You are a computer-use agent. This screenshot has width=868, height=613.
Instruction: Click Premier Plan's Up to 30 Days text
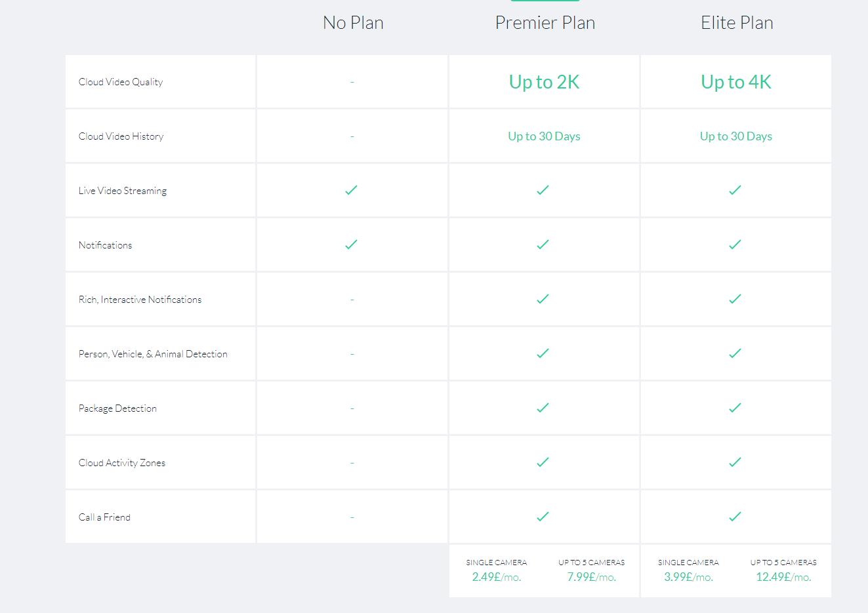click(544, 136)
